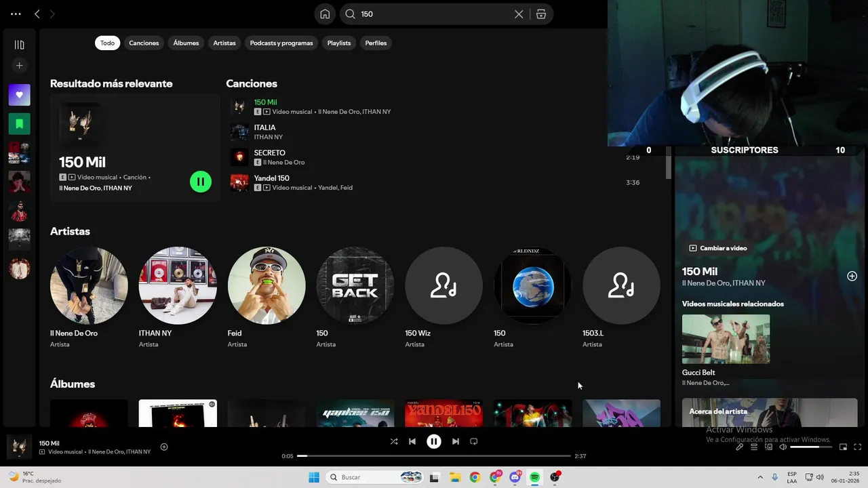Select the Playlists filter

pos(339,43)
